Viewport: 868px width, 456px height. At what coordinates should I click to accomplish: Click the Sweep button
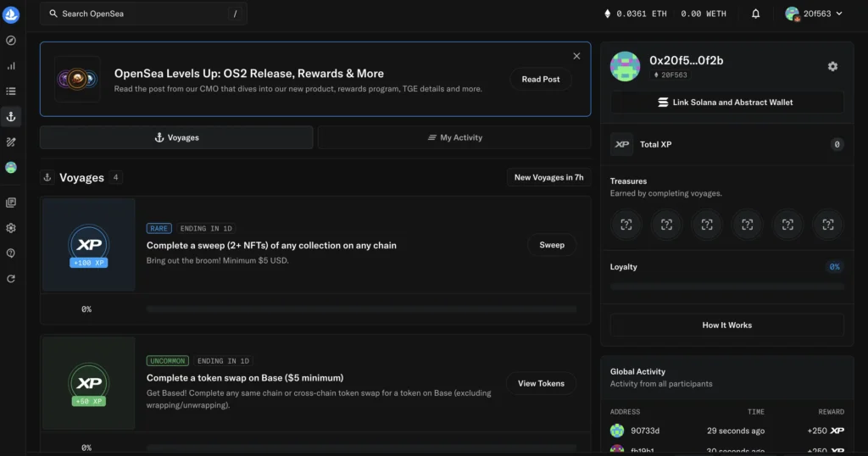[552, 245]
